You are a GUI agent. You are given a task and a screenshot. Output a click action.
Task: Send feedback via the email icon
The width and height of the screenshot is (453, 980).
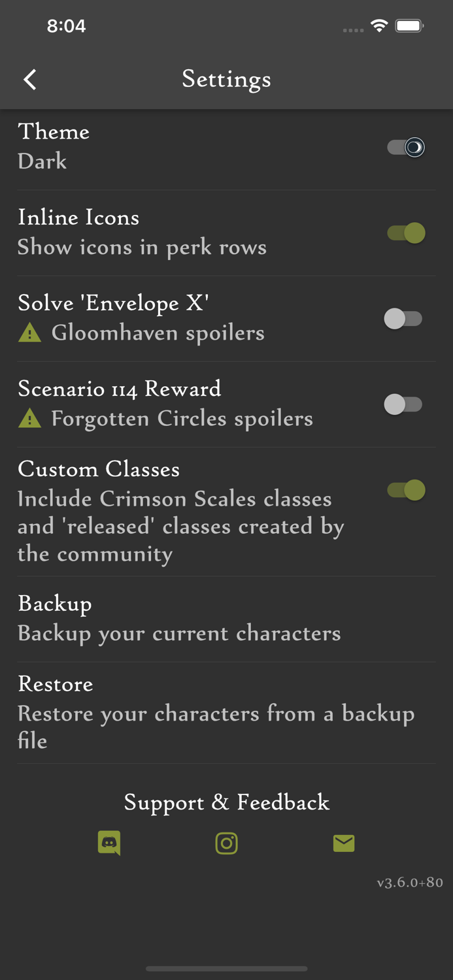tap(344, 843)
